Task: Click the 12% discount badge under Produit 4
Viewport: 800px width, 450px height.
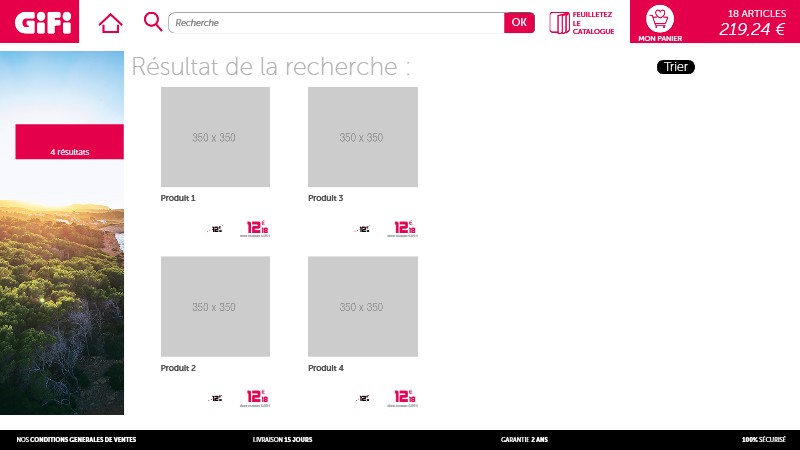Action: [361, 398]
